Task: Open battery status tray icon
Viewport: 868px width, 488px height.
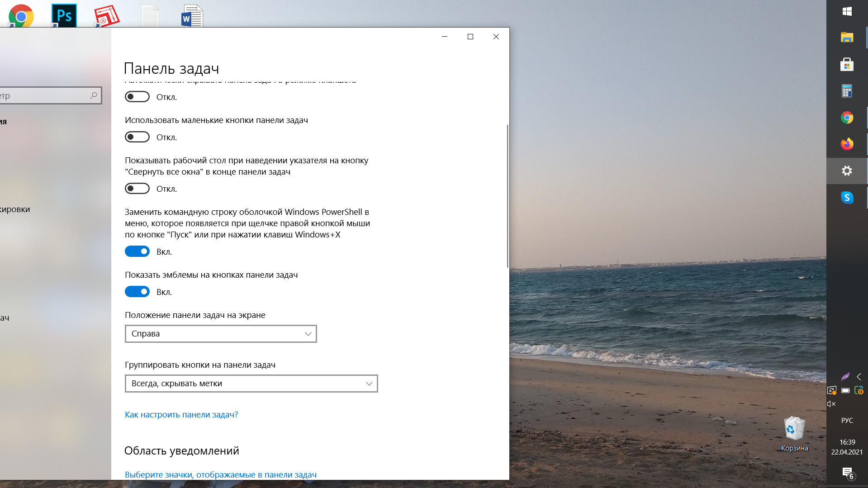Action: 845,390
